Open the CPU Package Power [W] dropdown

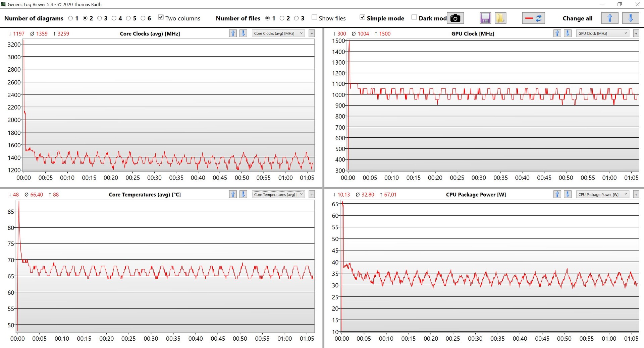[602, 194]
